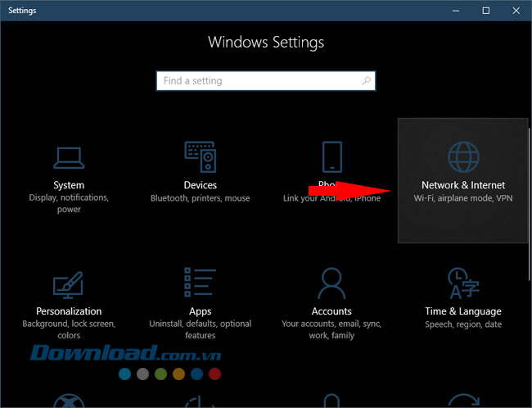Select the 'Network & Internet' label text
The width and height of the screenshot is (532, 408).
pyautogui.click(x=462, y=185)
